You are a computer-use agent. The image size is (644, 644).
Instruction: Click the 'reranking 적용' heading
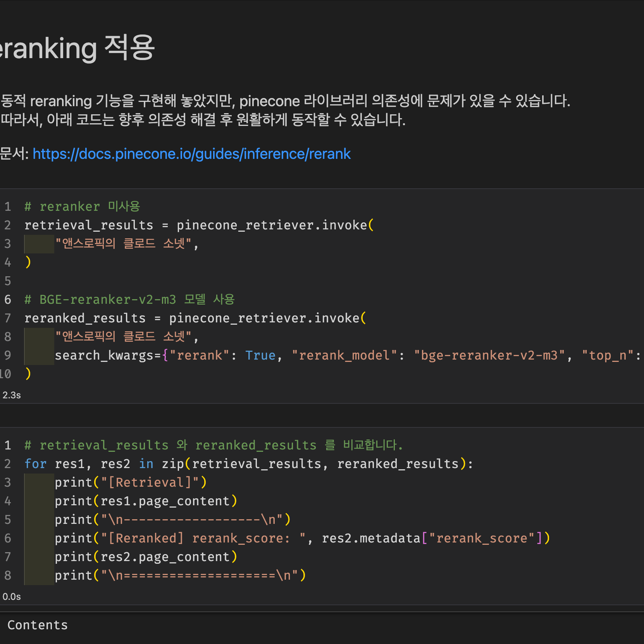pyautogui.click(x=77, y=48)
